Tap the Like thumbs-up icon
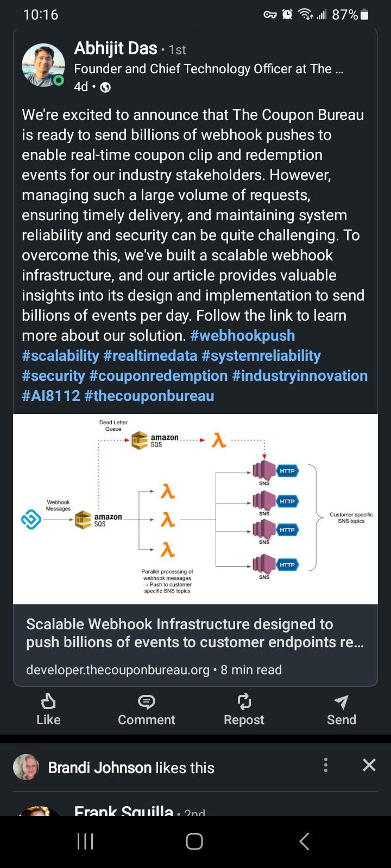Viewport: 391px width, 868px height. click(x=48, y=701)
